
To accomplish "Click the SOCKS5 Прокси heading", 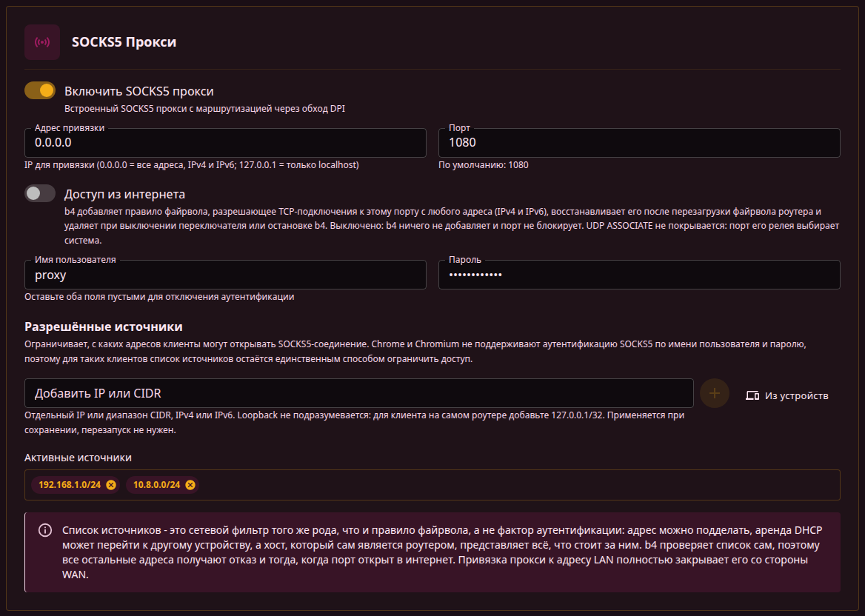I will 124,42.
